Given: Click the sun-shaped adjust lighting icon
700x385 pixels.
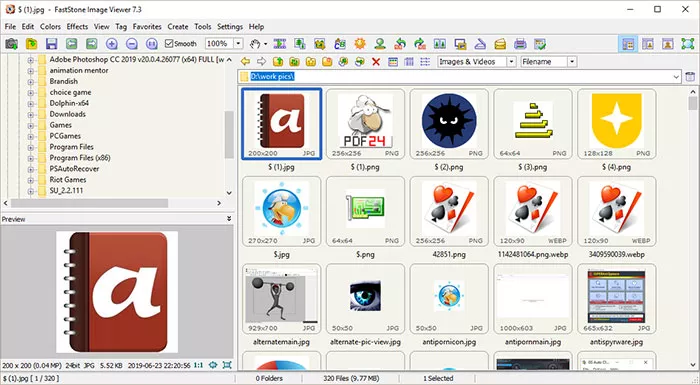Looking at the screenshot, I should coord(360,44).
